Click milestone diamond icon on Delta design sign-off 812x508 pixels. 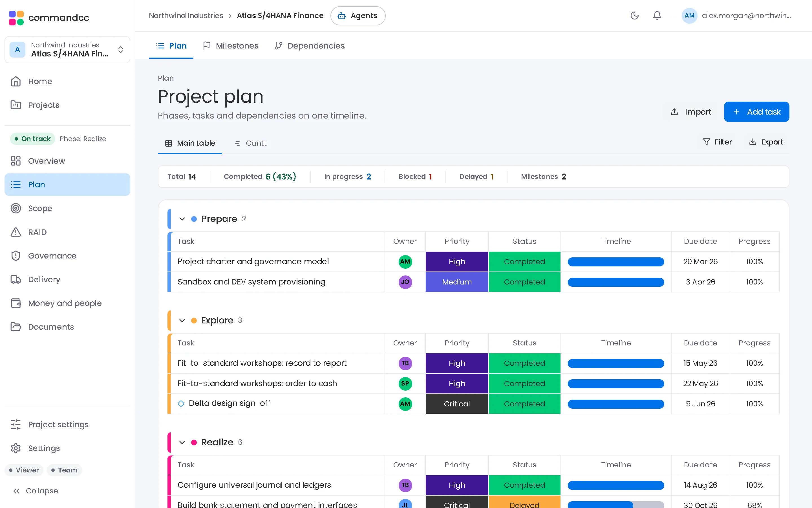click(181, 404)
